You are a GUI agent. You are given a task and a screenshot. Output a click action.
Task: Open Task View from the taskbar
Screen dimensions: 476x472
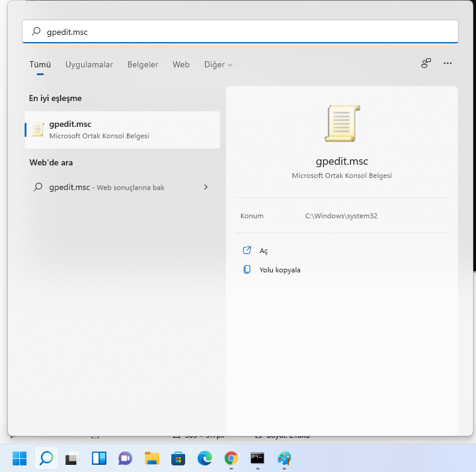(72, 458)
